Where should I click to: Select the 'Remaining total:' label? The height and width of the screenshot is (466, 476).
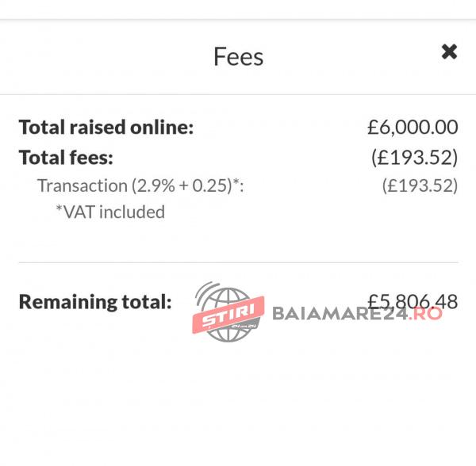[x=95, y=302]
